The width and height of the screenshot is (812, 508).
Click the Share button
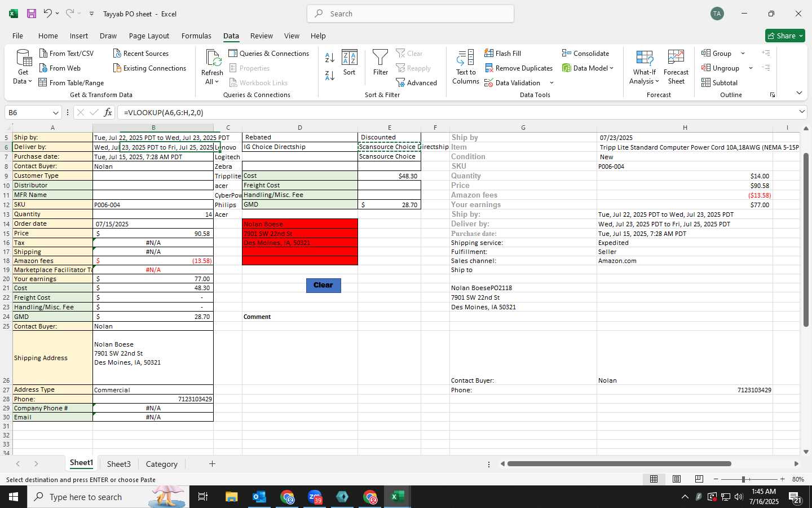[785, 36]
